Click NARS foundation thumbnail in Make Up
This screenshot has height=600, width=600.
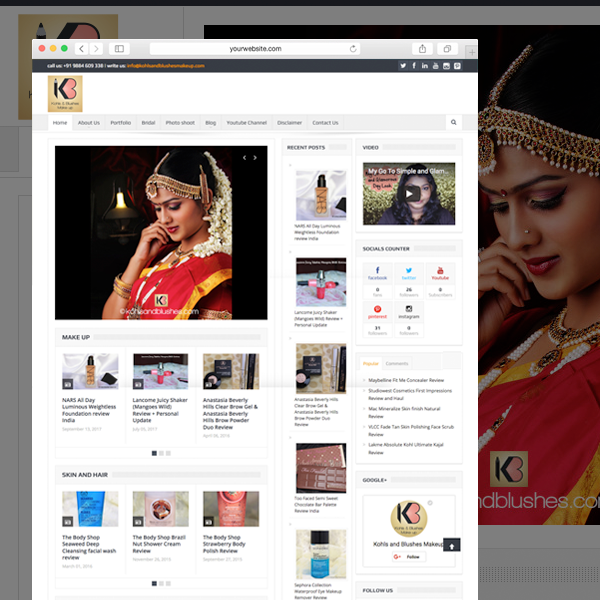click(x=90, y=371)
